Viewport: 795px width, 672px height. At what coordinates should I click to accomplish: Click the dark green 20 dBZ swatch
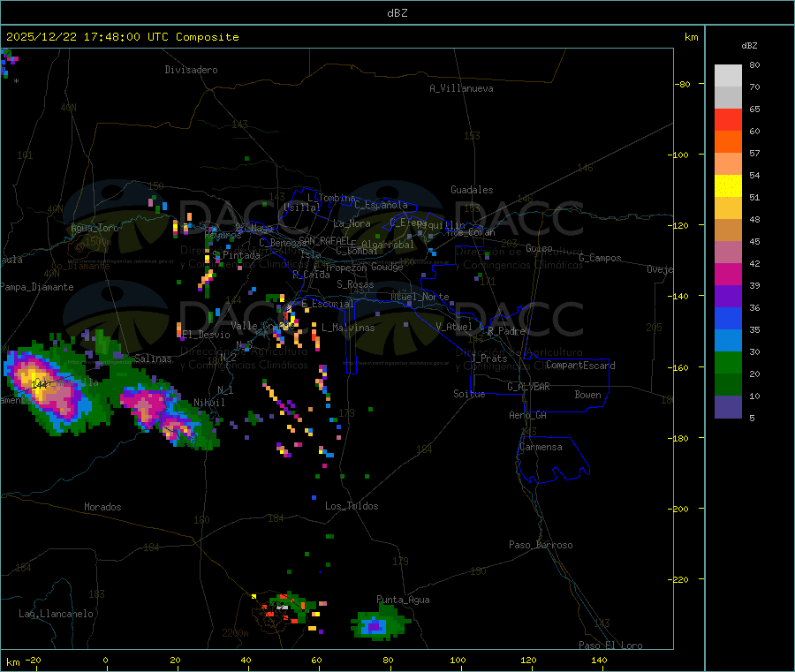coord(728,384)
